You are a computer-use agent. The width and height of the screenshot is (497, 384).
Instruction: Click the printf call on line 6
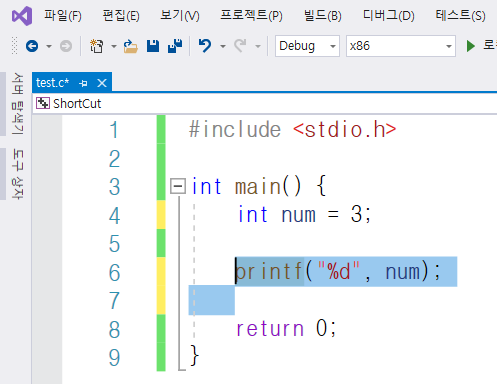coord(269,272)
